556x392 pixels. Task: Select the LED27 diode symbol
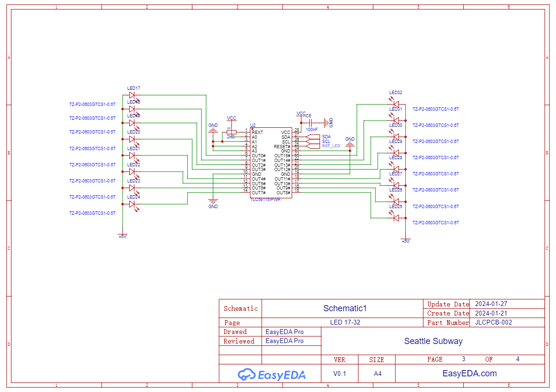(x=396, y=185)
